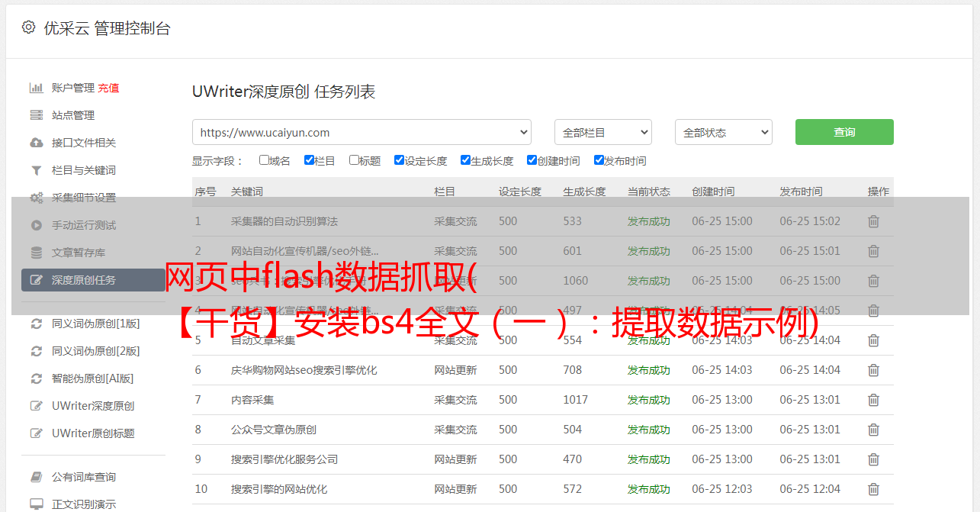The image size is (980, 512).
Task: Uncheck the 设定长度 field checkbox
Action: tap(399, 160)
